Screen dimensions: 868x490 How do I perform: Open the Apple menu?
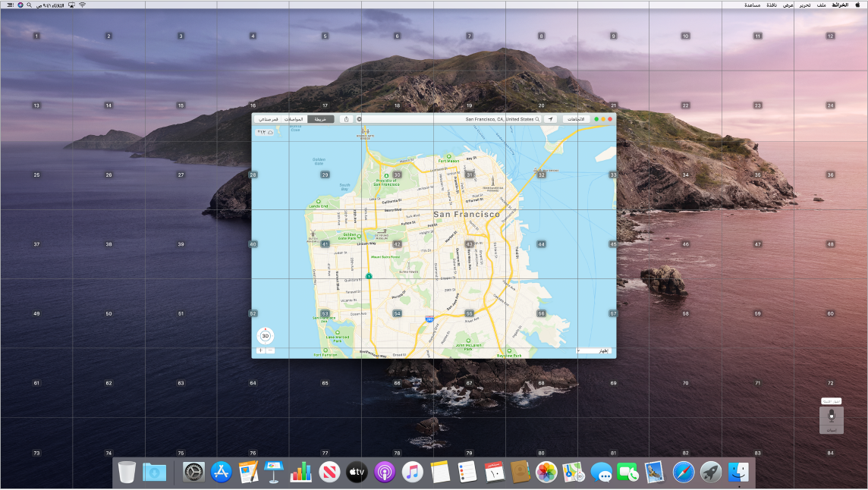pyautogui.click(x=858, y=5)
